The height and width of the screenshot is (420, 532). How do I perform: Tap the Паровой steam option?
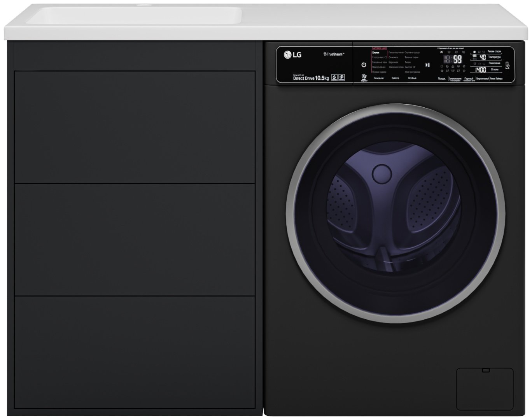pyautogui.click(x=469, y=79)
